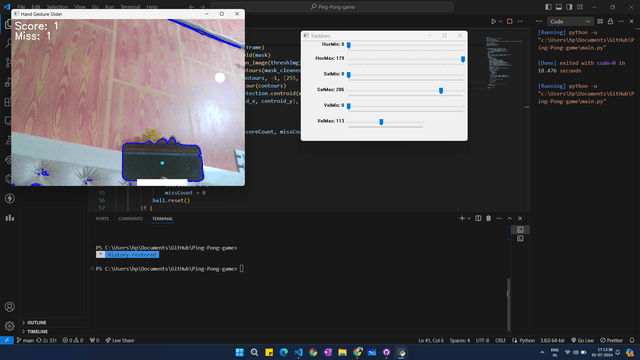Change UTF-8 file encoding
The height and width of the screenshot is (360, 640).
pos(482,340)
